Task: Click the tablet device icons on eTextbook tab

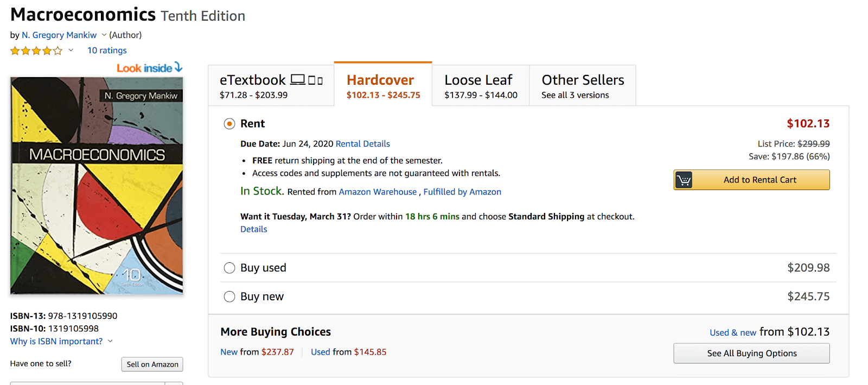Action: point(316,80)
